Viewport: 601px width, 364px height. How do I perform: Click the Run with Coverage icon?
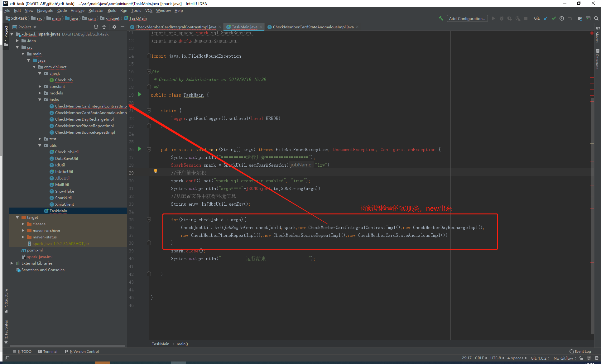[510, 18]
